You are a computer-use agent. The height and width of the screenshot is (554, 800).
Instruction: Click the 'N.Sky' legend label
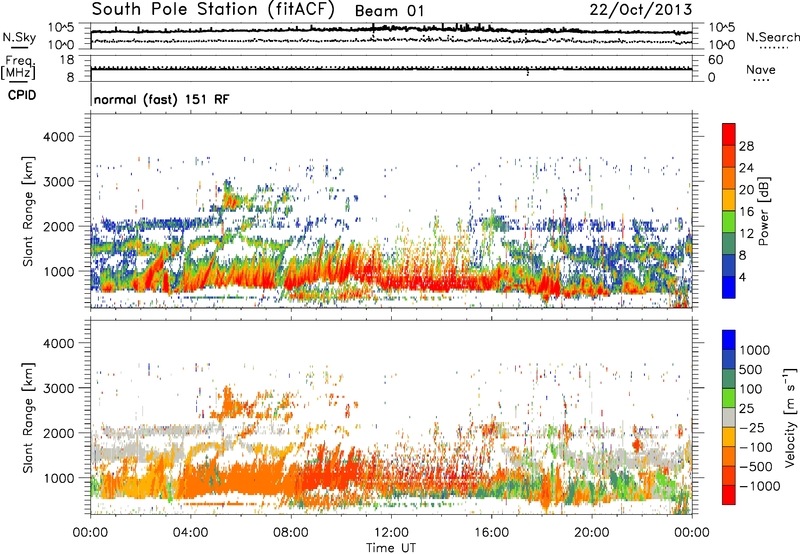click(x=19, y=37)
